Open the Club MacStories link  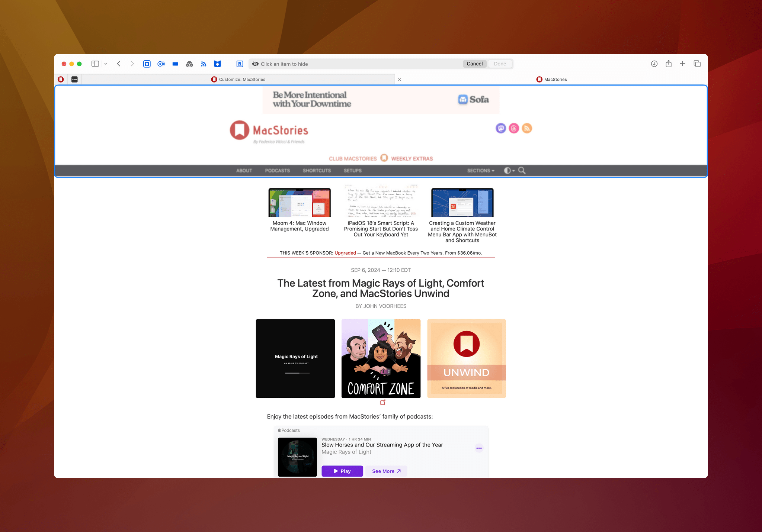[x=353, y=159]
